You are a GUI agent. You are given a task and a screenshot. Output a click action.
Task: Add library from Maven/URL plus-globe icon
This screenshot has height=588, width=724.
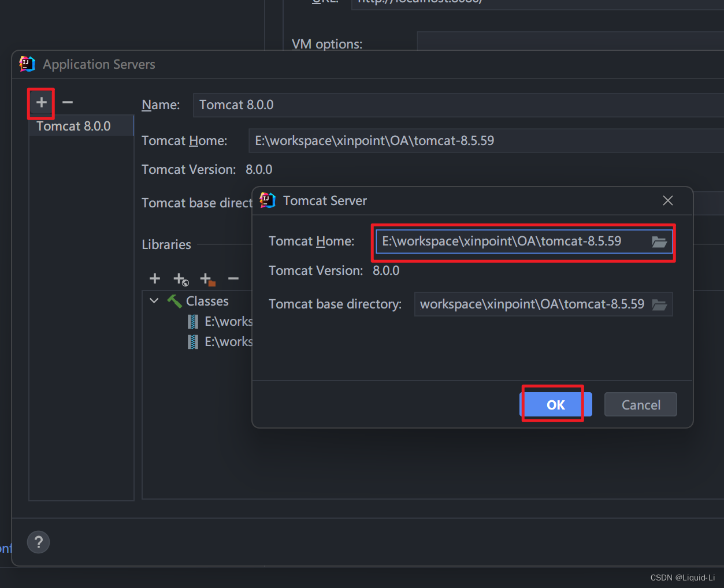tap(181, 279)
